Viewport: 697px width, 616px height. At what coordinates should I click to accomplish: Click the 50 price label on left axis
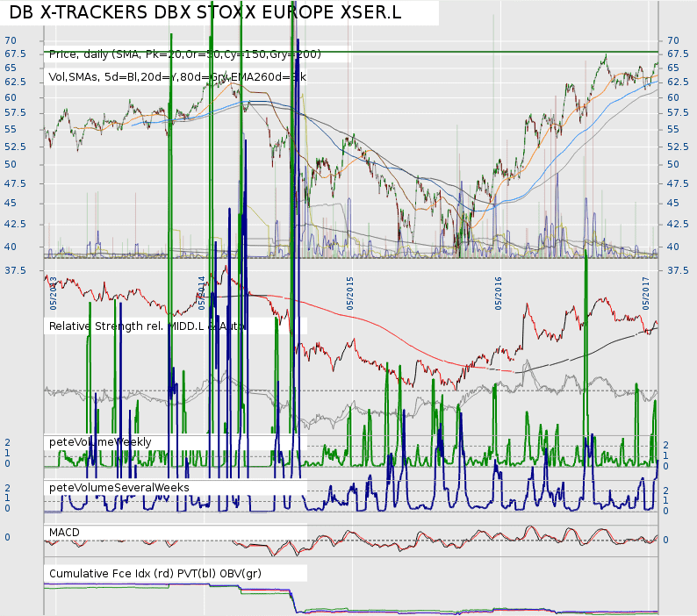pos(11,164)
